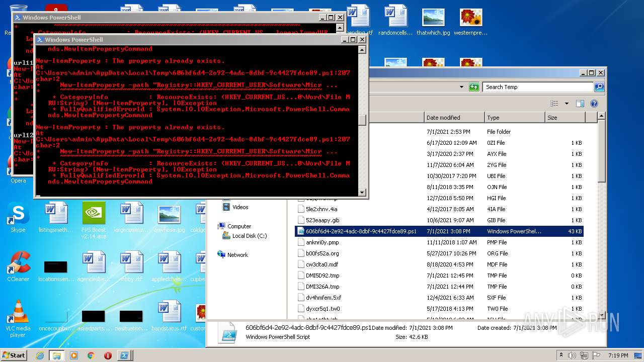Image resolution: width=644 pixels, height=362 pixels.
Task: Show hidden tray icons arrow
Action: point(561,355)
